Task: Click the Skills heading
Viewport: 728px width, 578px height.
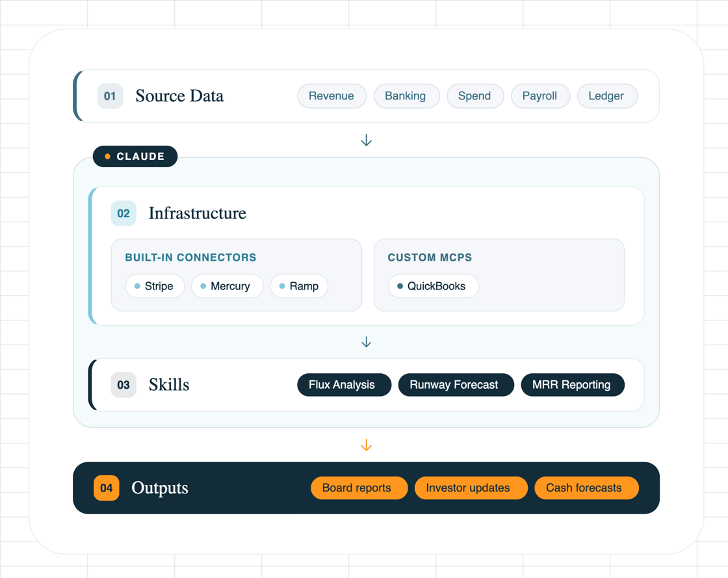Action: coord(169,385)
